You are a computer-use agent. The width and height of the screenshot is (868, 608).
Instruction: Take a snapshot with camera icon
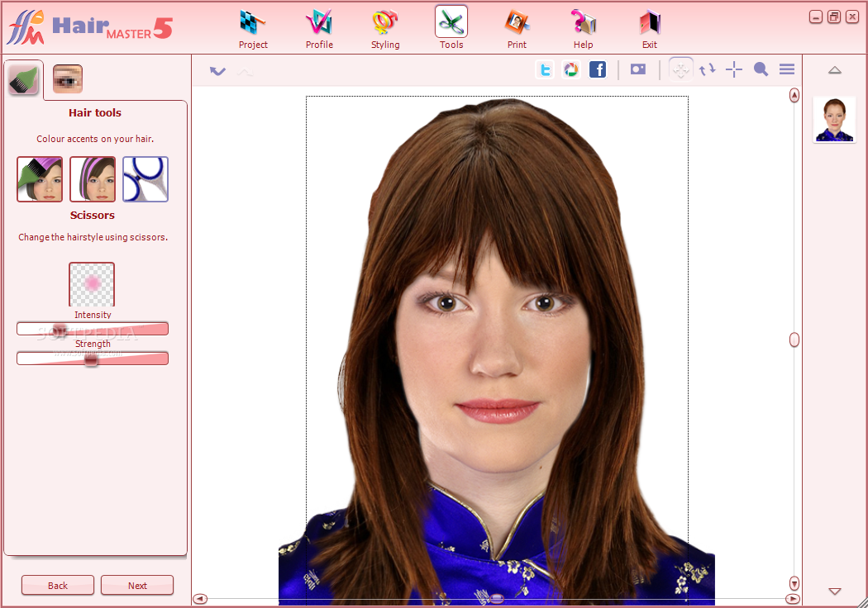coord(637,69)
